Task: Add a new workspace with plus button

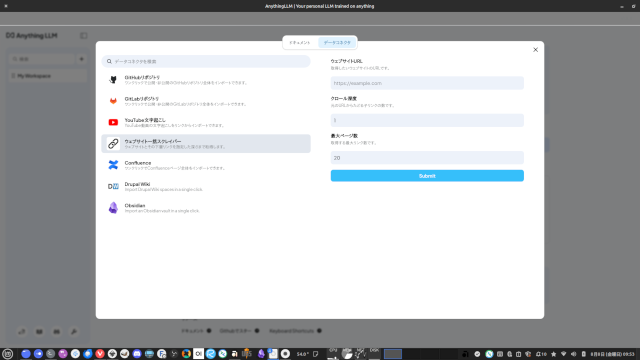Action: [x=82, y=59]
